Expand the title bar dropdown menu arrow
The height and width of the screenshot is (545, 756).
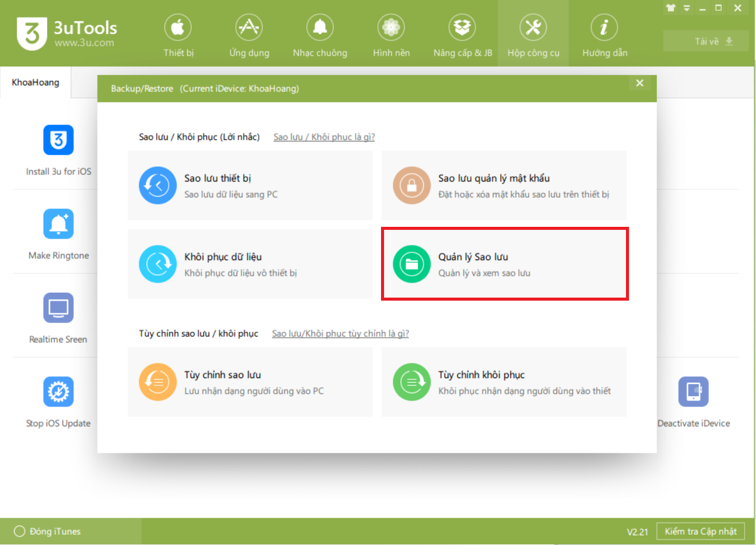click(x=686, y=8)
